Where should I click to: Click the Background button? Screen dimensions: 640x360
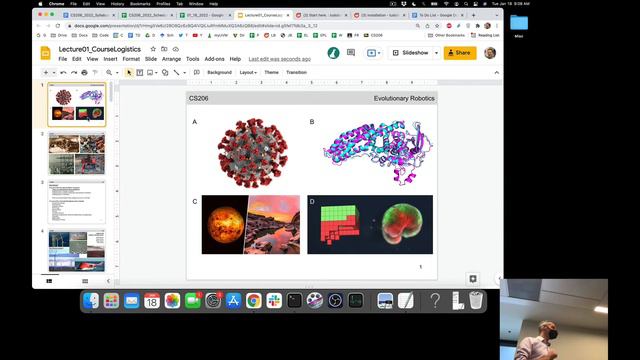coord(219,72)
